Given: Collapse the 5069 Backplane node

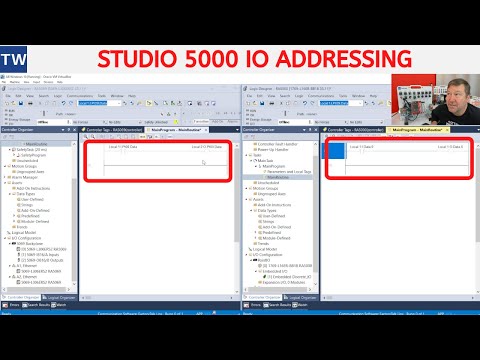Looking at the screenshot, I should click(x=10, y=244).
